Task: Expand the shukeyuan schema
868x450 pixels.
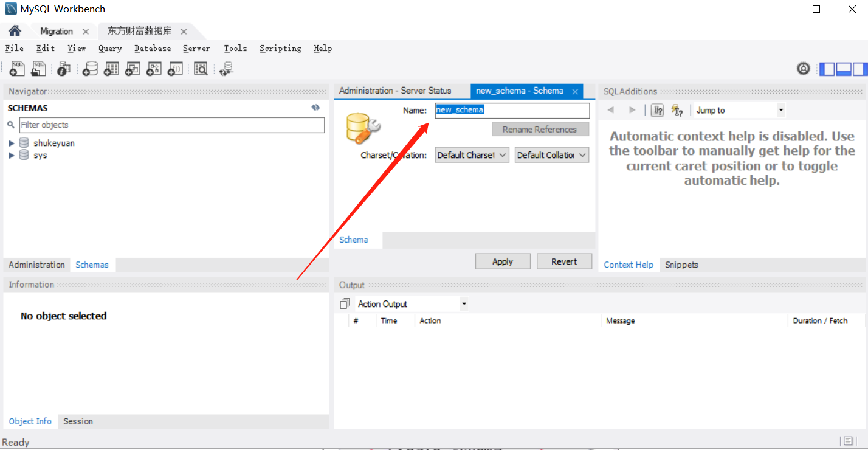Action: pyautogui.click(x=11, y=144)
